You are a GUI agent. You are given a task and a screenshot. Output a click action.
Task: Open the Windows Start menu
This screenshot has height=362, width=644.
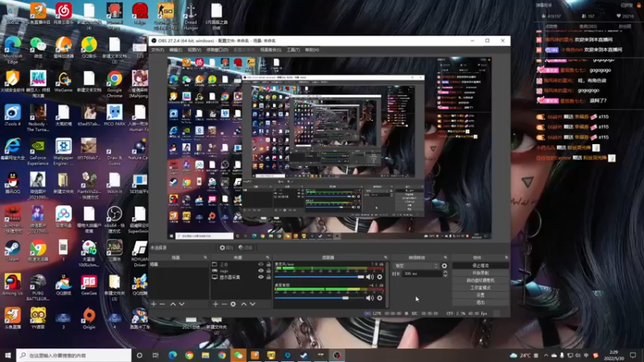coord(8,356)
